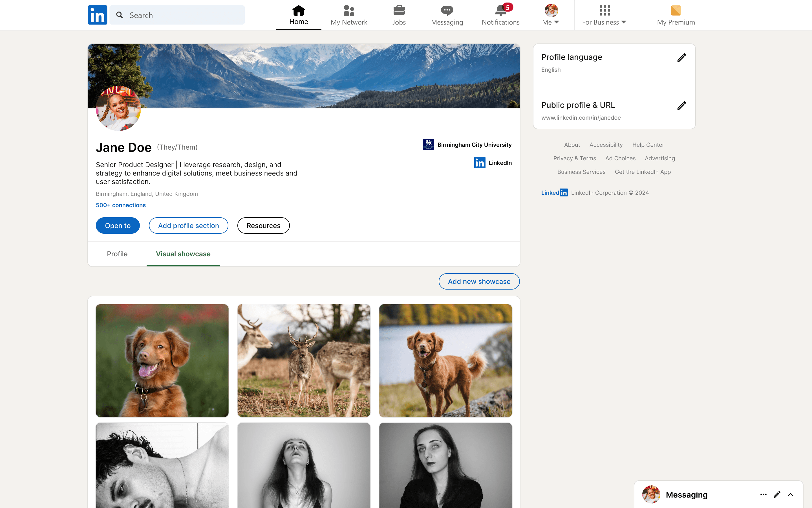Viewport: 812px width, 508px height.
Task: Click the English profile language value
Action: [x=551, y=69]
